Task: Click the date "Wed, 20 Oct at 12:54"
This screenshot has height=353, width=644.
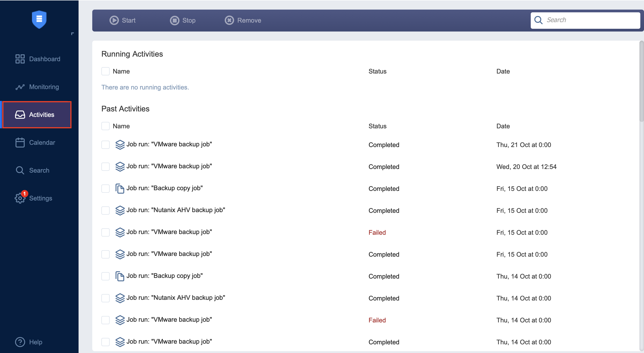Action: click(526, 167)
